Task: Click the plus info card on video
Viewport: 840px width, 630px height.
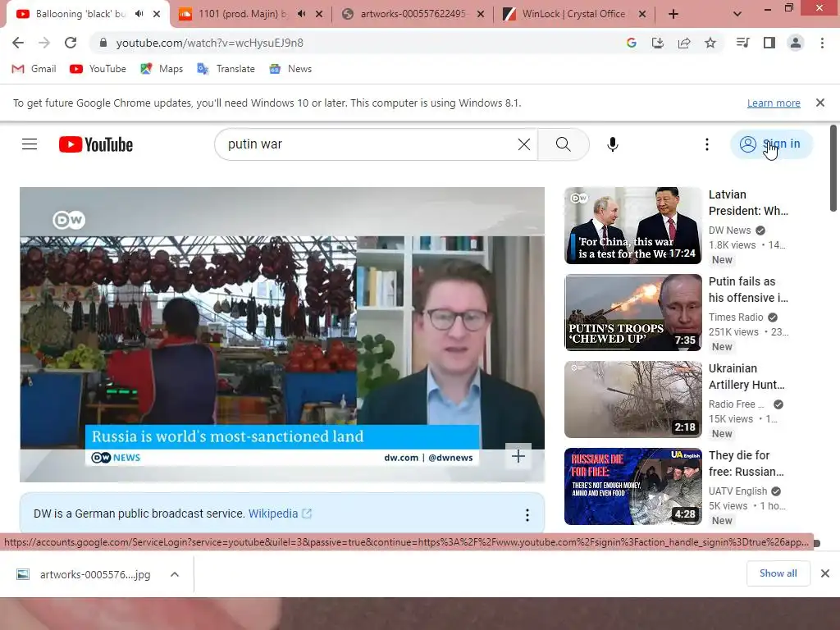Action: 518,456
